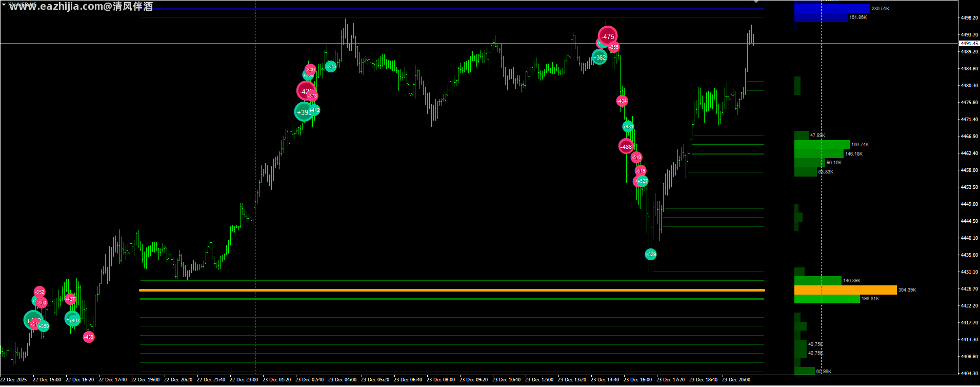Image resolution: width=980 pixels, height=387 pixels.
Task: Click the 23 Dec 20:00 time label
Action: coord(736,380)
